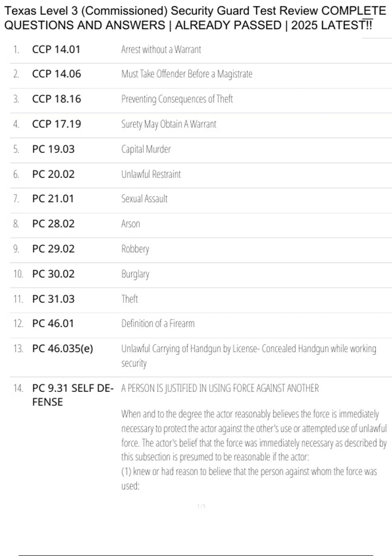Select the PC 46.01 term
Viewport: 392px width, 556px height.
[x=53, y=323]
